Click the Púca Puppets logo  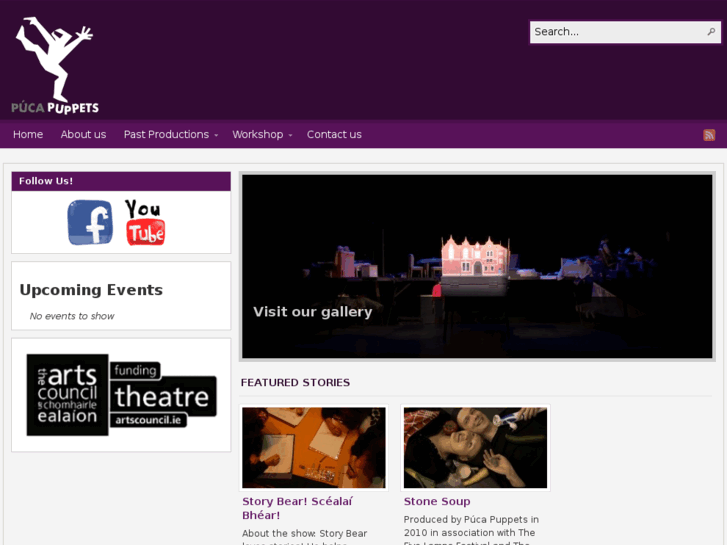(55, 65)
